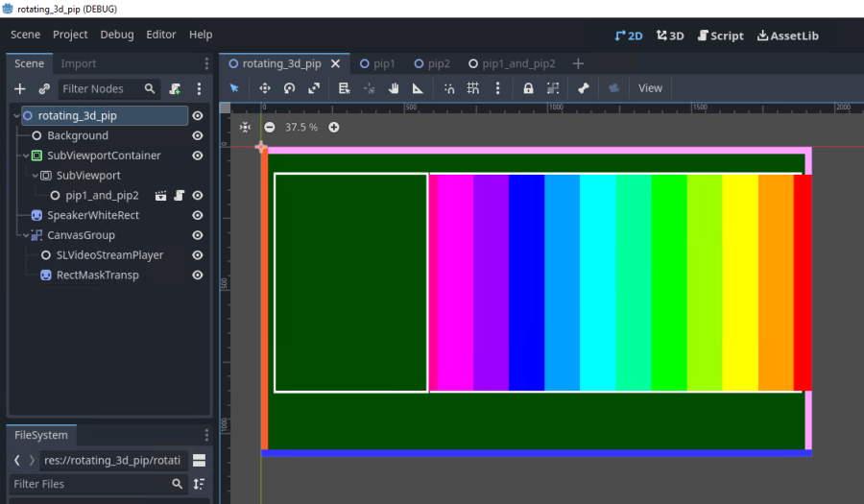
Task: Switch to the 3D workspace
Action: pyautogui.click(x=670, y=36)
